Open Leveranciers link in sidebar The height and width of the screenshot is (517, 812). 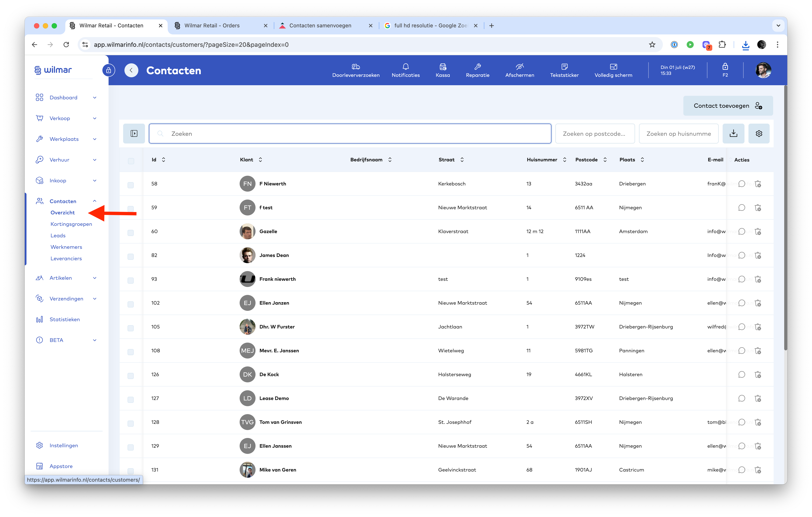[x=66, y=258]
